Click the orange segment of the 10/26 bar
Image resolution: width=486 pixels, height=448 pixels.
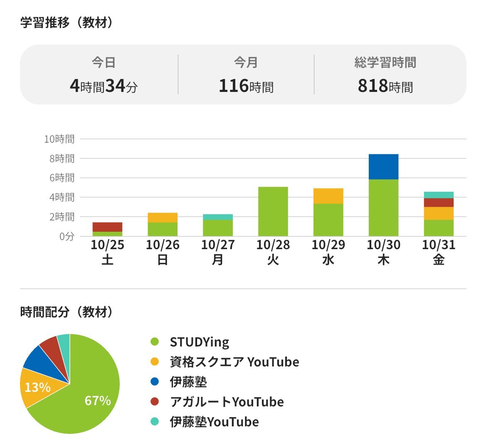(x=162, y=218)
